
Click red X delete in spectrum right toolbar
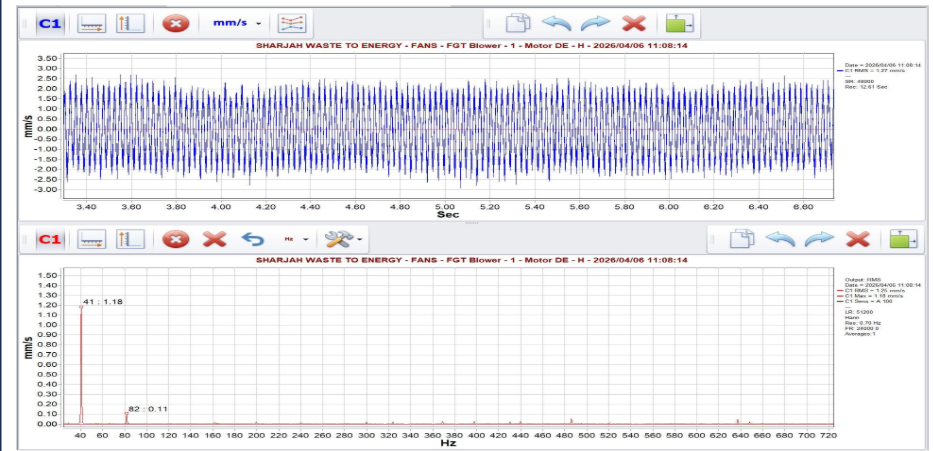coord(857,239)
